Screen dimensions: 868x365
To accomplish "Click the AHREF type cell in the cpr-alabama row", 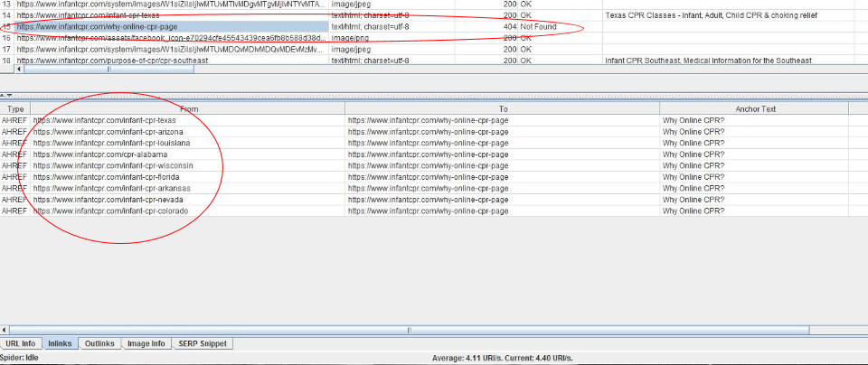I will point(15,154).
